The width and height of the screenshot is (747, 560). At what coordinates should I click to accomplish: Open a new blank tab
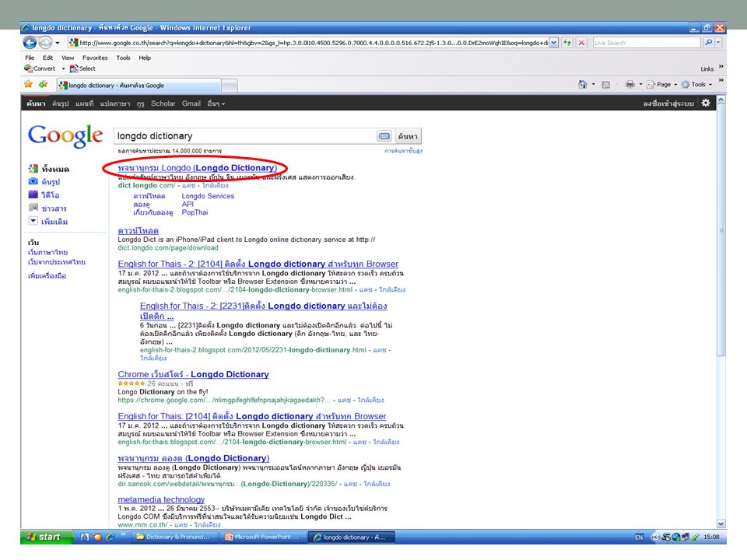coord(230,86)
